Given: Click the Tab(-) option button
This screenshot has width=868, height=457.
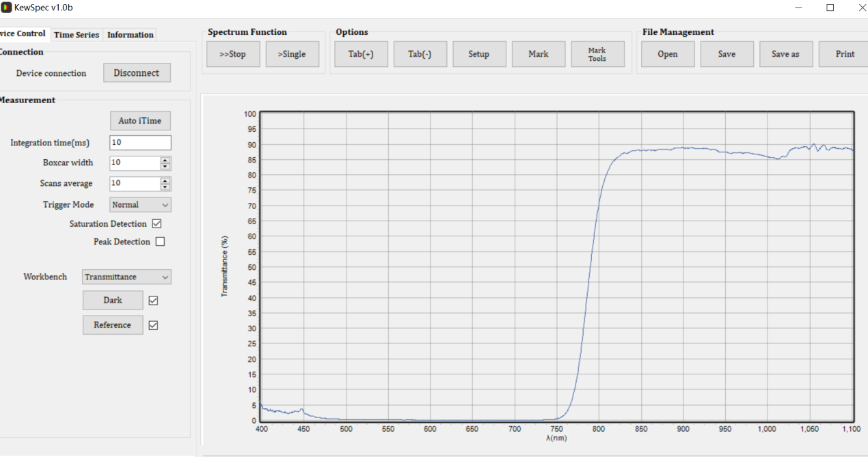Looking at the screenshot, I should click(x=420, y=55).
